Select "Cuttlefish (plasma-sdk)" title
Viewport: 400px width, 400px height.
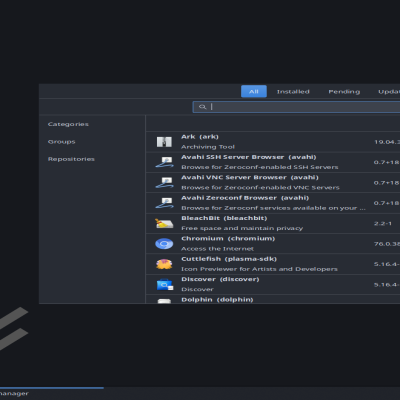[x=229, y=259]
